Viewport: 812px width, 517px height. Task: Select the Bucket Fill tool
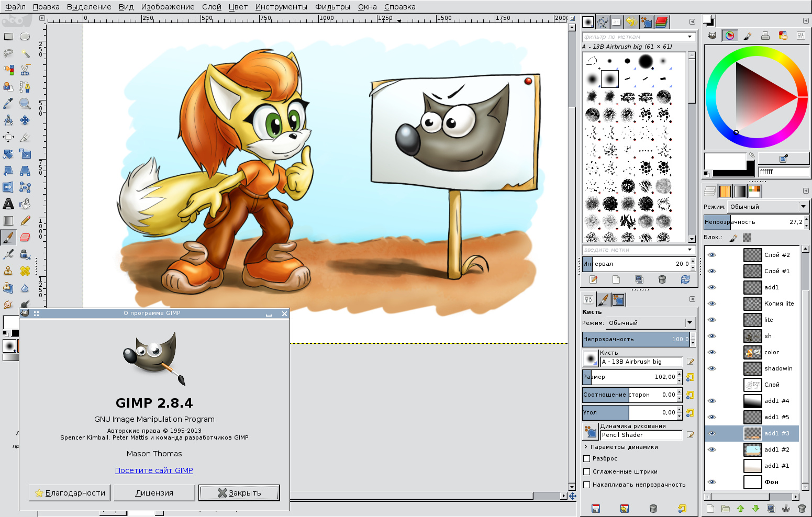[25, 204]
